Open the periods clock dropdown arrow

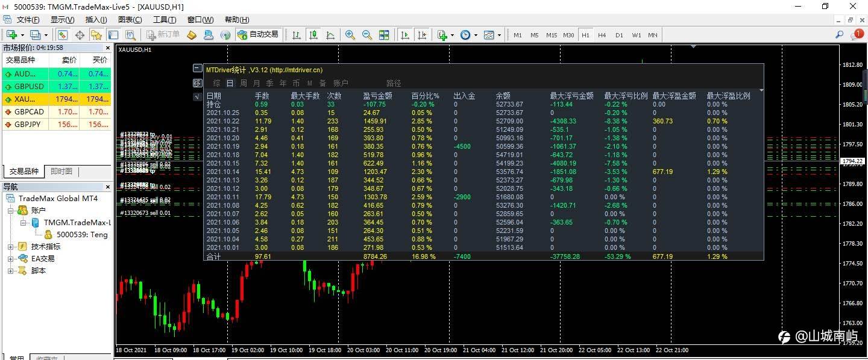pyautogui.click(x=476, y=35)
